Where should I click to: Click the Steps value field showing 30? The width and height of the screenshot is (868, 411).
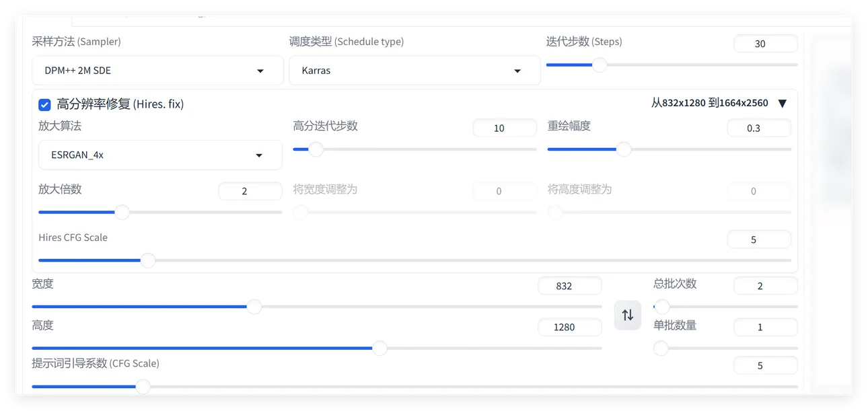tap(766, 44)
